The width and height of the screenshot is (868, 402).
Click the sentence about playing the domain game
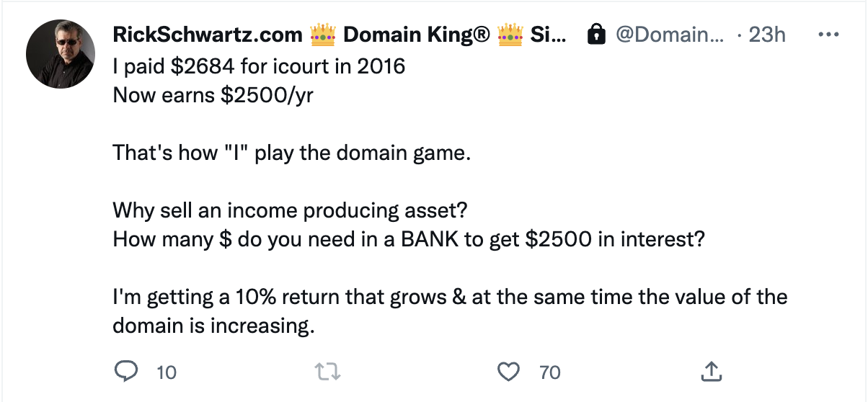click(291, 153)
